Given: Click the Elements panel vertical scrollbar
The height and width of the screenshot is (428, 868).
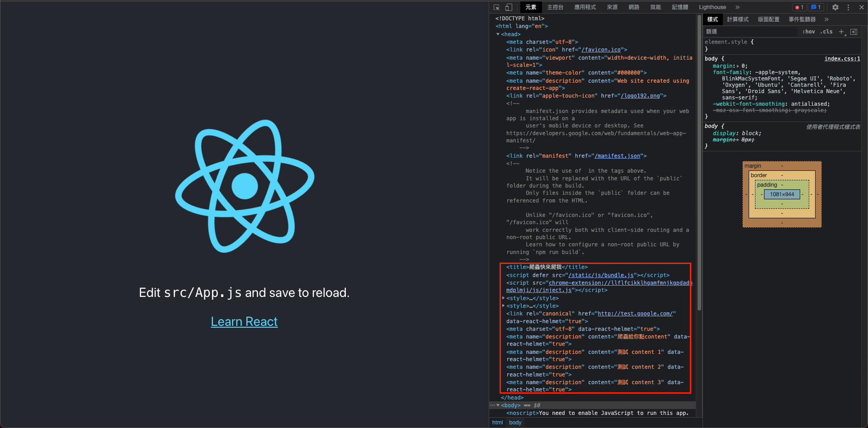Looking at the screenshot, I should pyautogui.click(x=699, y=163).
